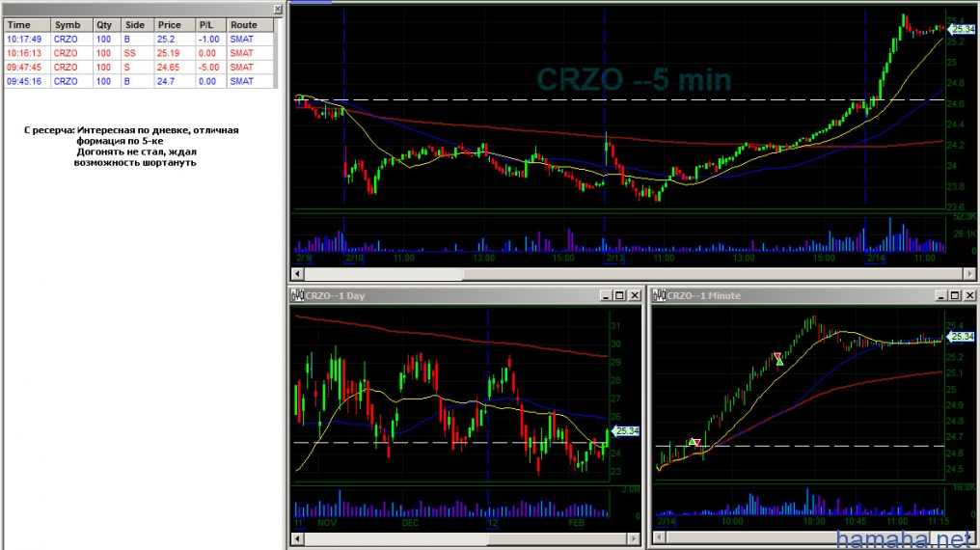Sort trades by Price column header
Screen dimensions: 980x550
click(175, 25)
